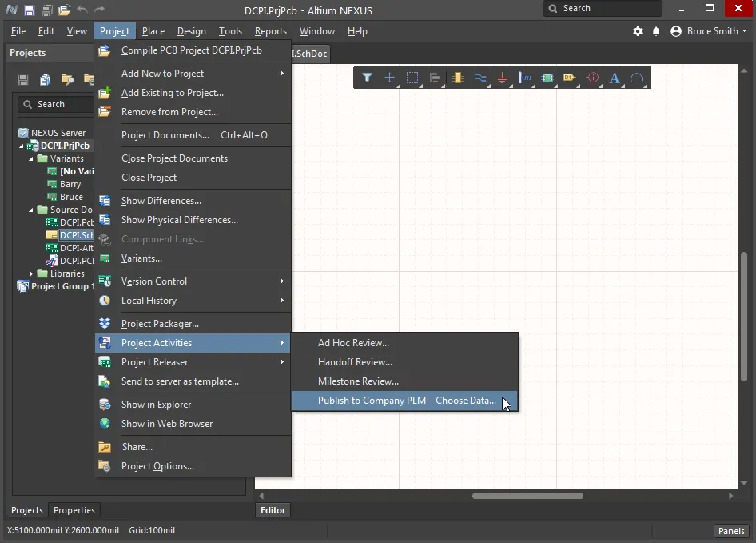Click the filter icon in the active bar
Screen dimensions: 756x543
point(367,78)
